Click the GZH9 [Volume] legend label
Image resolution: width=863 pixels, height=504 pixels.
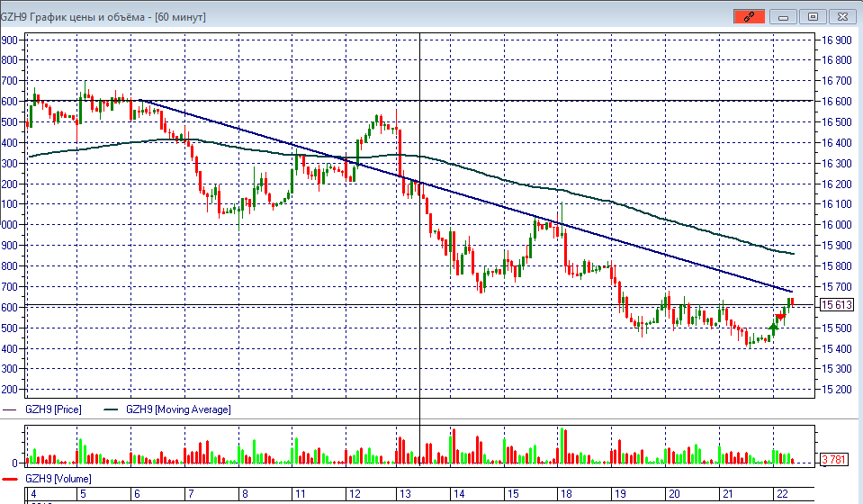coord(58,479)
